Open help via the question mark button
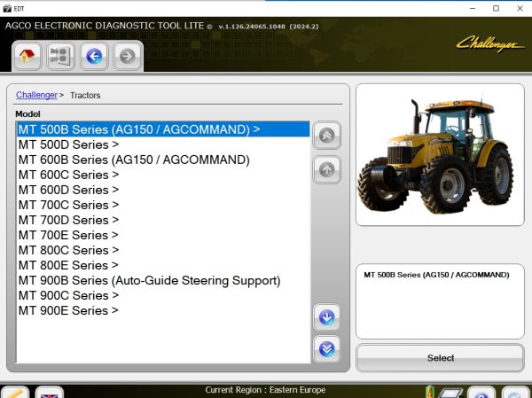Viewport: 532px width, 398px height. pos(481,393)
